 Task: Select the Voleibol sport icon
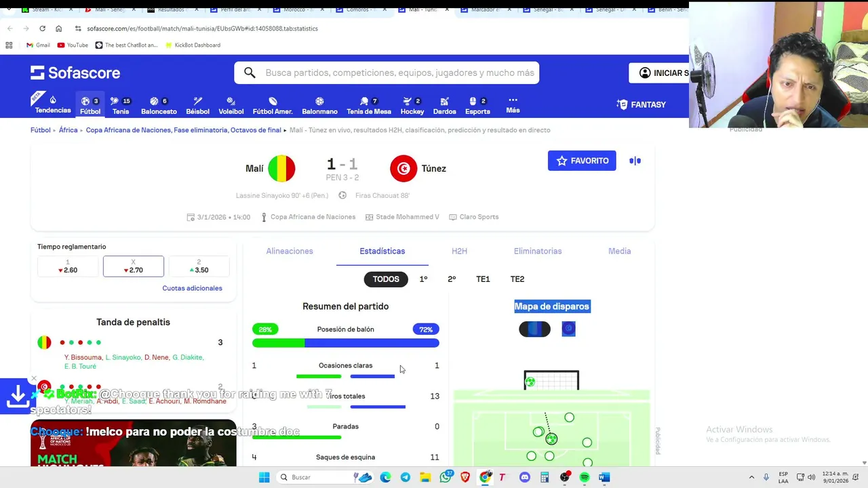pos(231,105)
